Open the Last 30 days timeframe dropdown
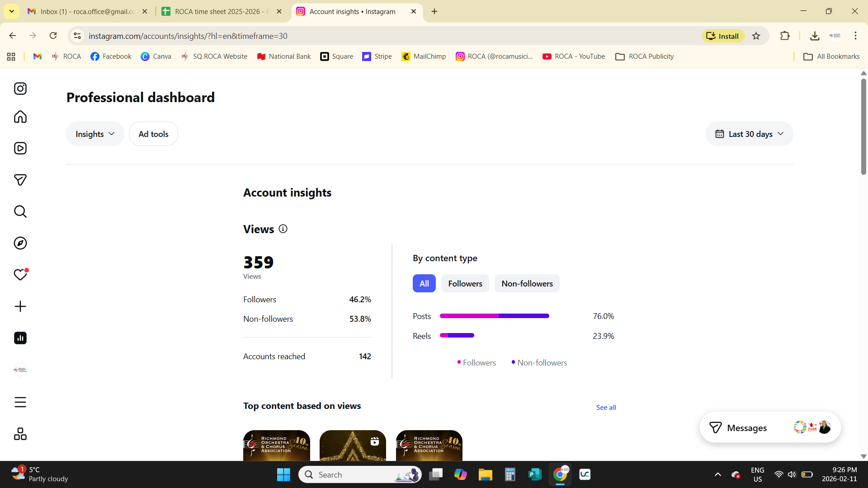The width and height of the screenshot is (868, 488). coord(749,134)
